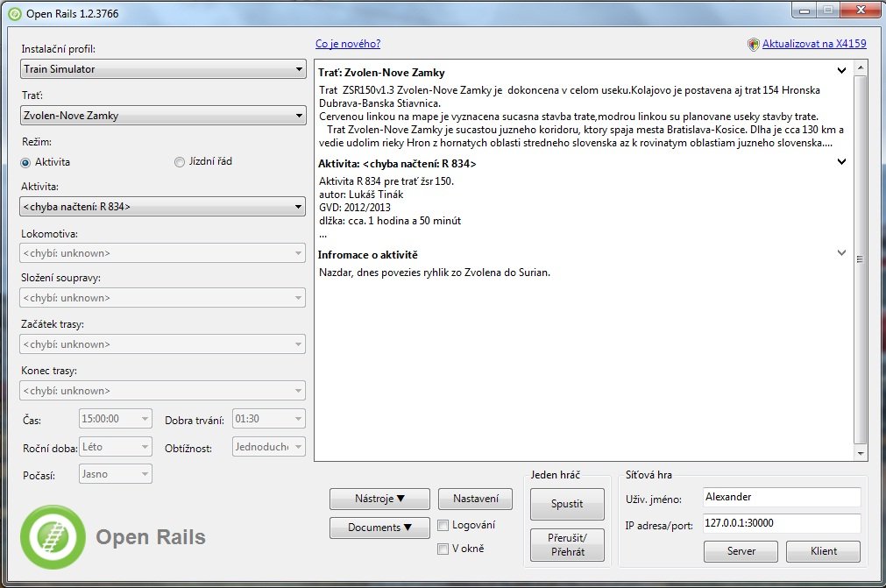Click the Open Rails title bar icon
886x588 pixels.
pos(15,13)
